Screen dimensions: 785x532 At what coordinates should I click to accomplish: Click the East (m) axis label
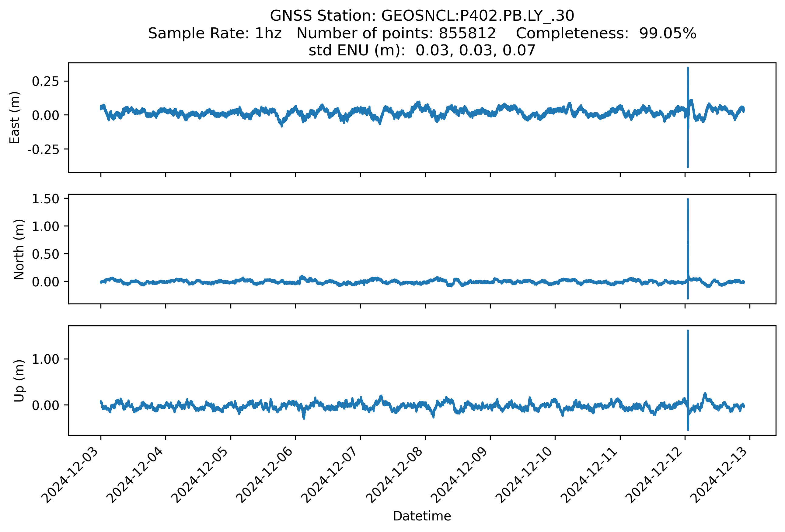[15, 117]
